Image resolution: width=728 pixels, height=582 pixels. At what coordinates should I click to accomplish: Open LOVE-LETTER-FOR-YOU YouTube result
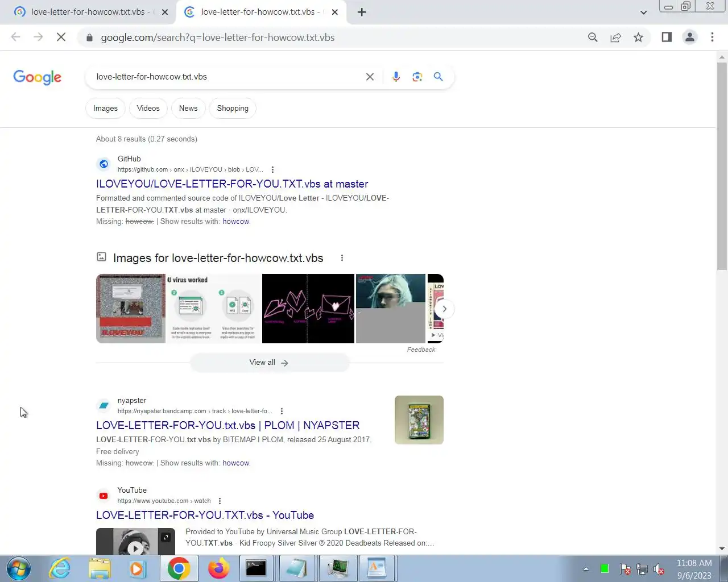click(x=205, y=515)
